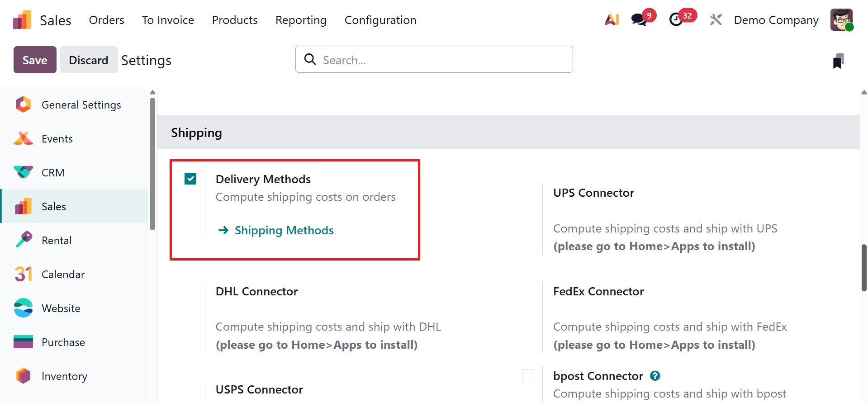Click the developer tools wrench icon
Viewport: 868px width, 403px height.
tap(716, 19)
